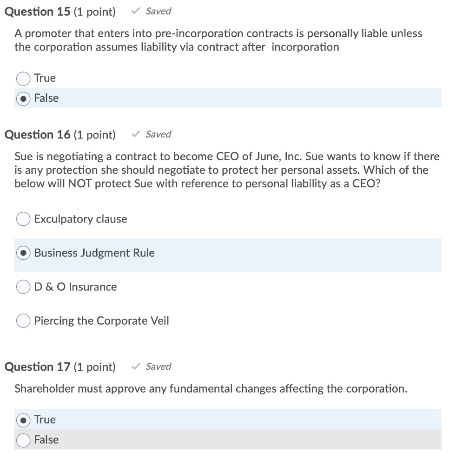The width and height of the screenshot is (476, 465).
Task: Click the highlighted True answer row in Question 17
Action: coord(228,419)
